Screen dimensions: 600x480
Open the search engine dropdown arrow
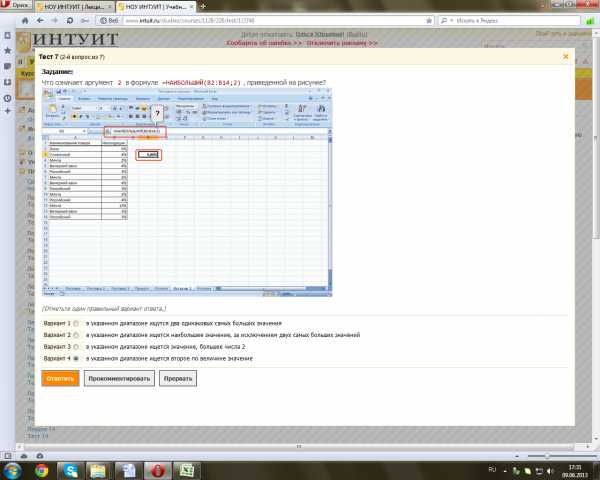coord(451,21)
